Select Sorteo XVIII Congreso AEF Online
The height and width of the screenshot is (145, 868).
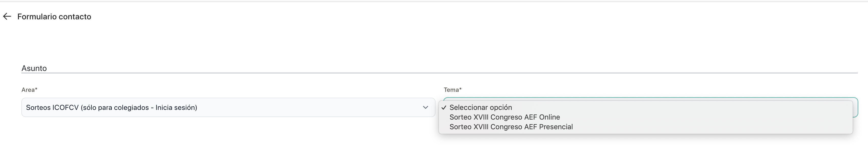click(x=504, y=117)
